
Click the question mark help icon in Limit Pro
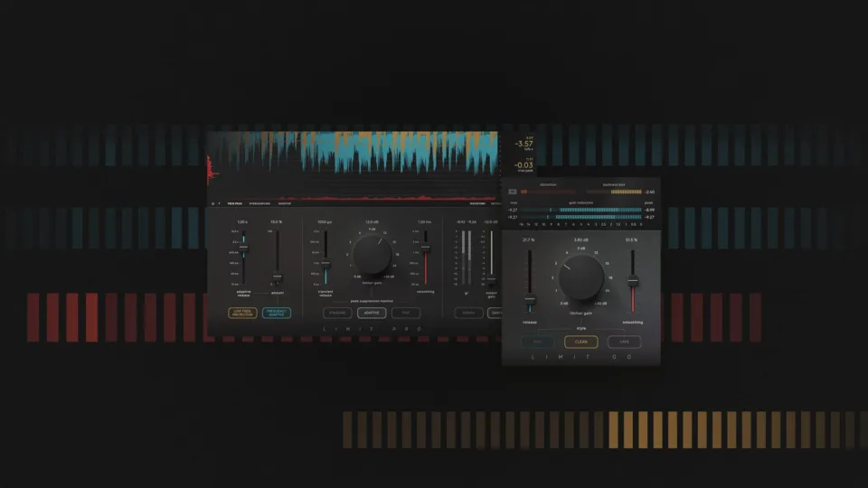coord(219,203)
